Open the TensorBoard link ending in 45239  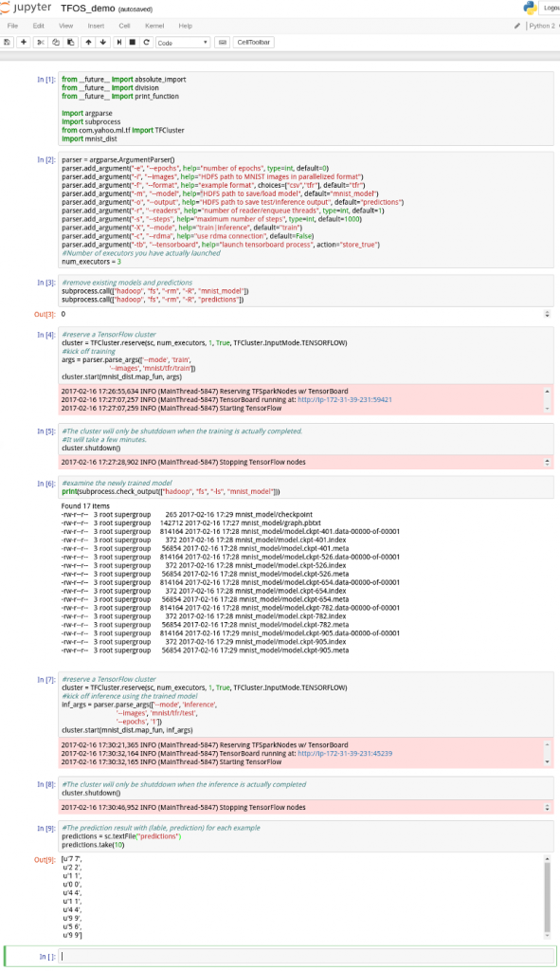click(x=345, y=754)
